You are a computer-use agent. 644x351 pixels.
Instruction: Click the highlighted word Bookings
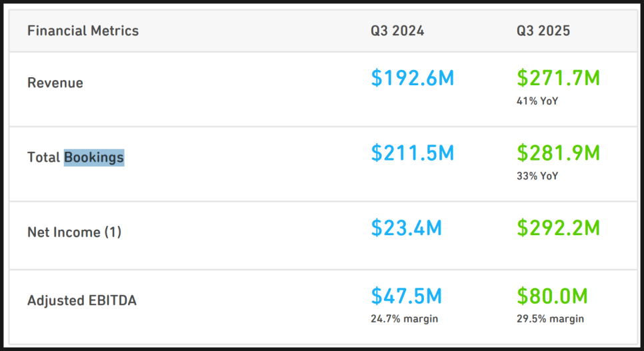point(94,158)
